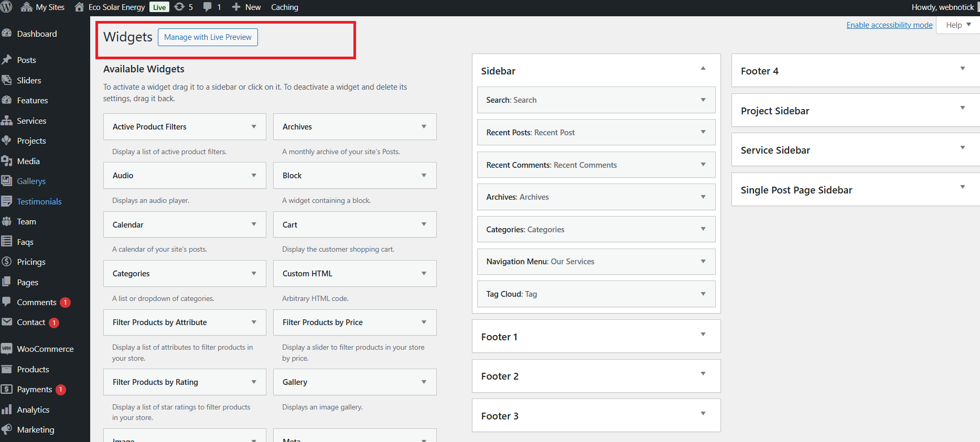Click Enable accessibility mode link
Image resolution: width=980 pixels, height=442 pixels.
pyautogui.click(x=889, y=25)
